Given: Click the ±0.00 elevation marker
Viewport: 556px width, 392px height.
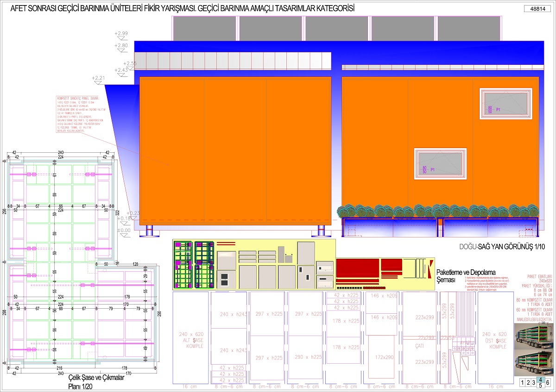Looking at the screenshot, I should point(123,230).
